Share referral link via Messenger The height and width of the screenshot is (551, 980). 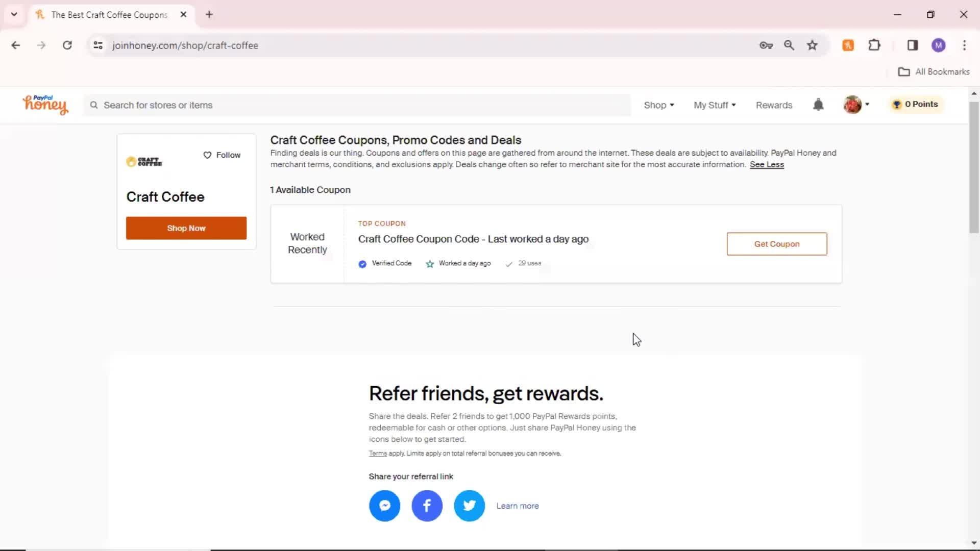tap(384, 506)
